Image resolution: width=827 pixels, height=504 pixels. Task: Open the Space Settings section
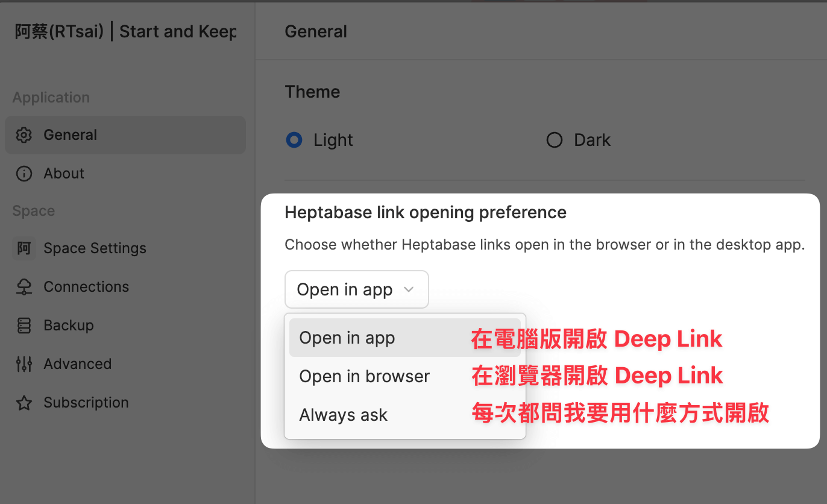point(95,248)
